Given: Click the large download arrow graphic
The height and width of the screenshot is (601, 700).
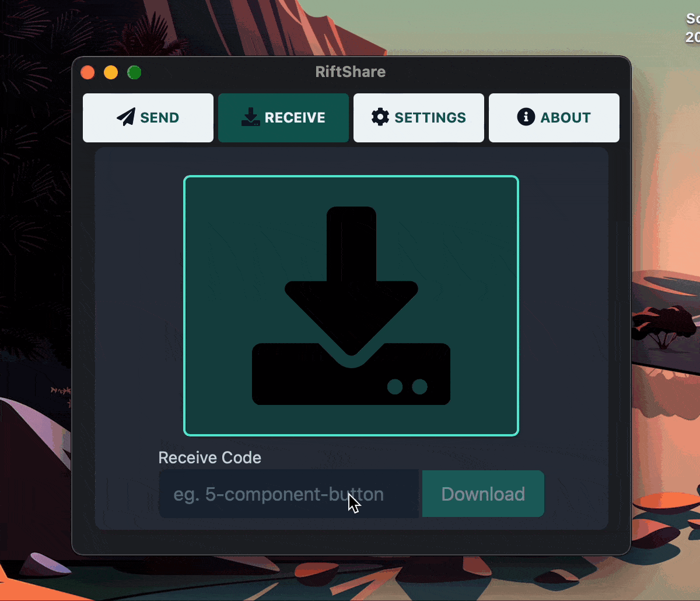Looking at the screenshot, I should [351, 306].
